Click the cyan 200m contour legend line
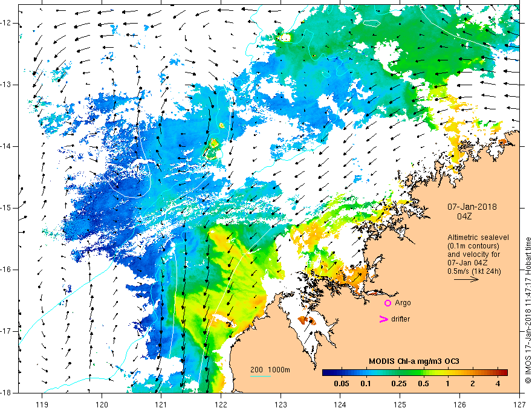This screenshot has width=532, height=411. (x=260, y=376)
